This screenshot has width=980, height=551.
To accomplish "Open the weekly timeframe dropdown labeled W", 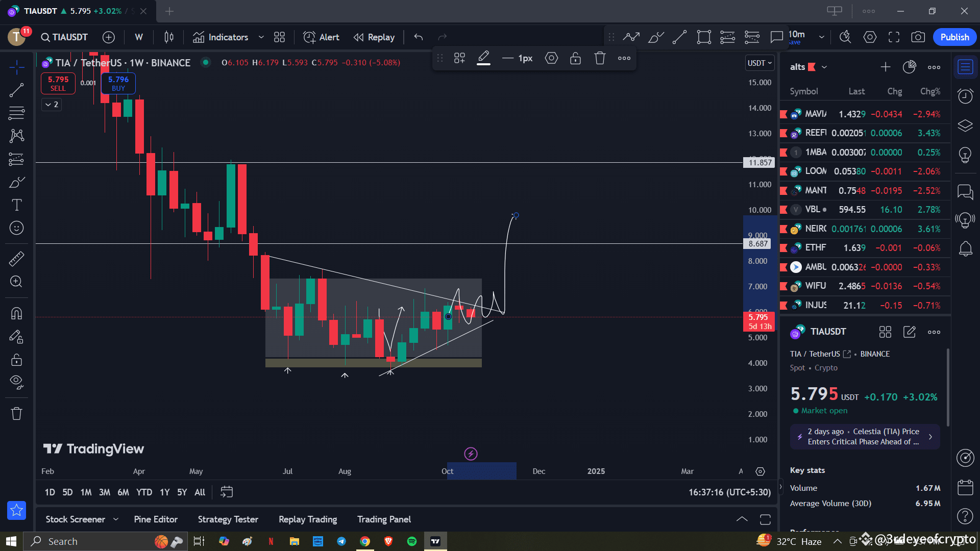I will click(x=138, y=37).
